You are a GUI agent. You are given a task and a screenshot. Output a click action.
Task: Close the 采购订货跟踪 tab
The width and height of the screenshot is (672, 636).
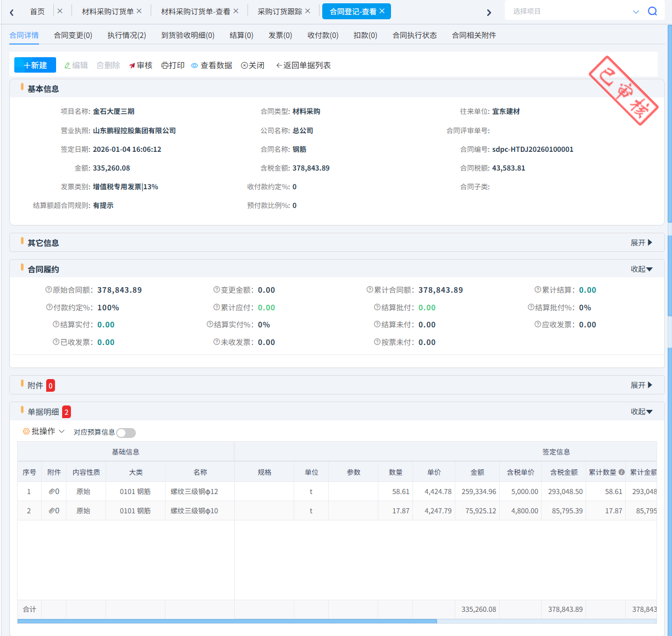[x=308, y=11]
